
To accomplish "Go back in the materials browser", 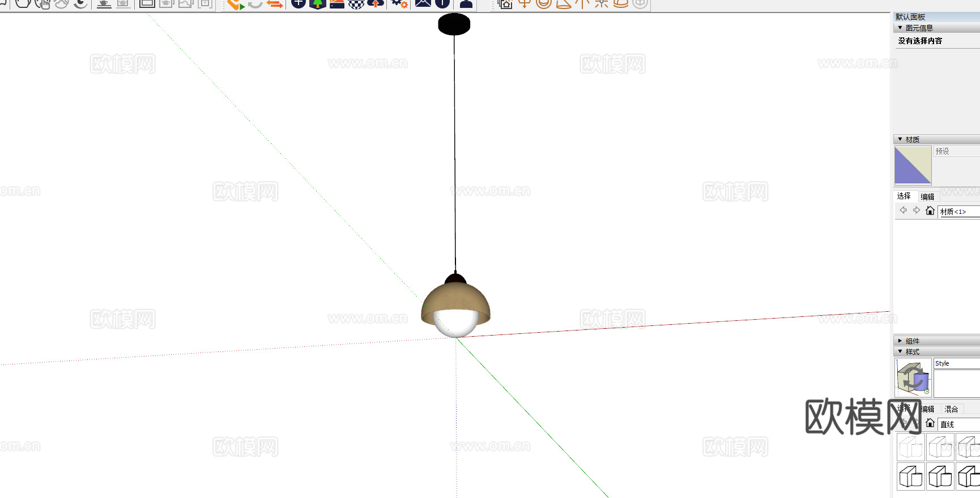I will pos(903,211).
